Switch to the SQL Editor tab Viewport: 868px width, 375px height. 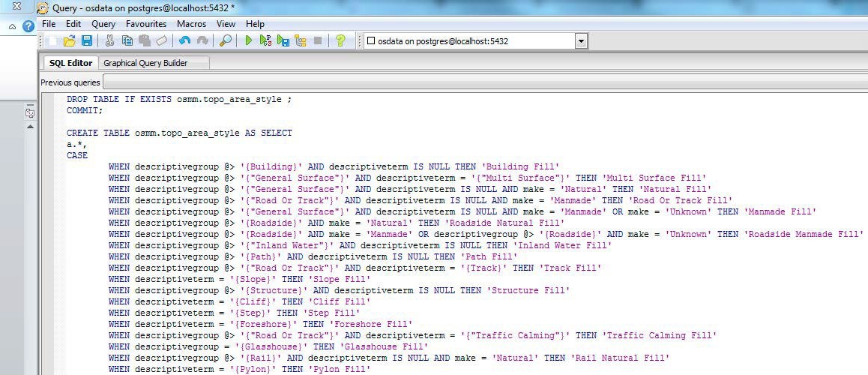click(71, 63)
